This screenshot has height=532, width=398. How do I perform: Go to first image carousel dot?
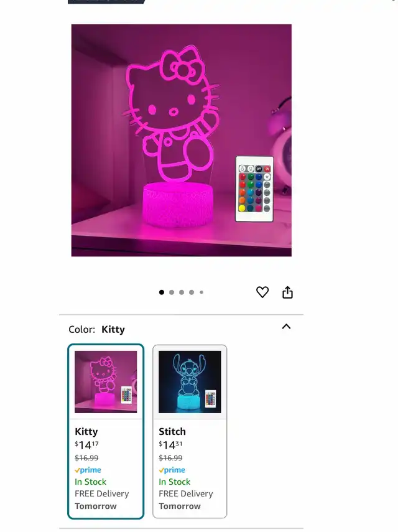pyautogui.click(x=161, y=292)
